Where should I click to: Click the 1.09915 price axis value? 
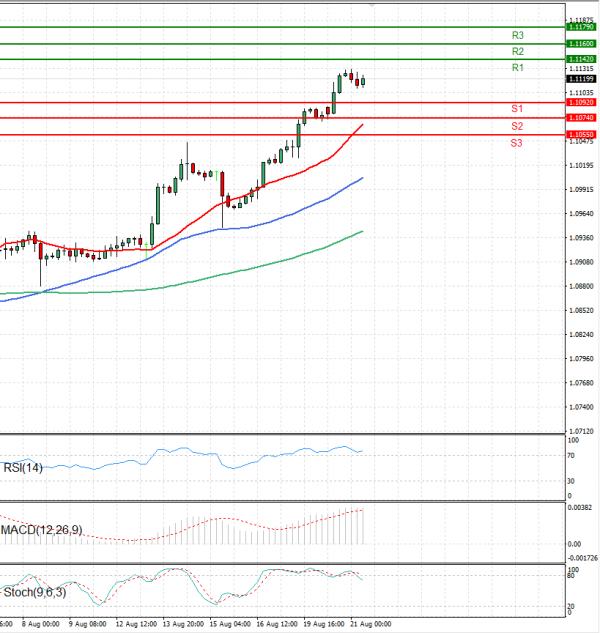pos(581,190)
